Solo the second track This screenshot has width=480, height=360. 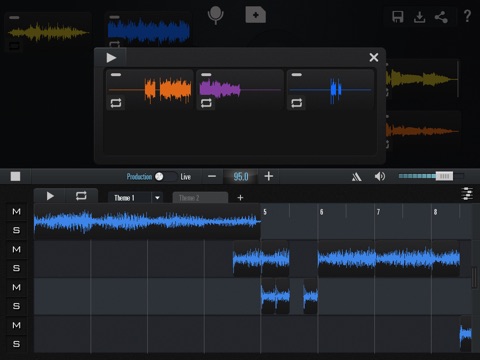point(16,268)
